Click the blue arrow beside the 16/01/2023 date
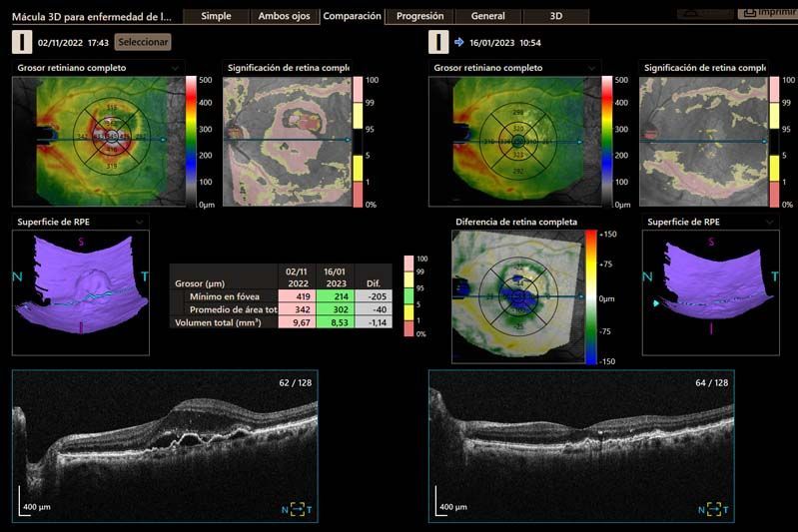This screenshot has width=798, height=532. [459, 43]
